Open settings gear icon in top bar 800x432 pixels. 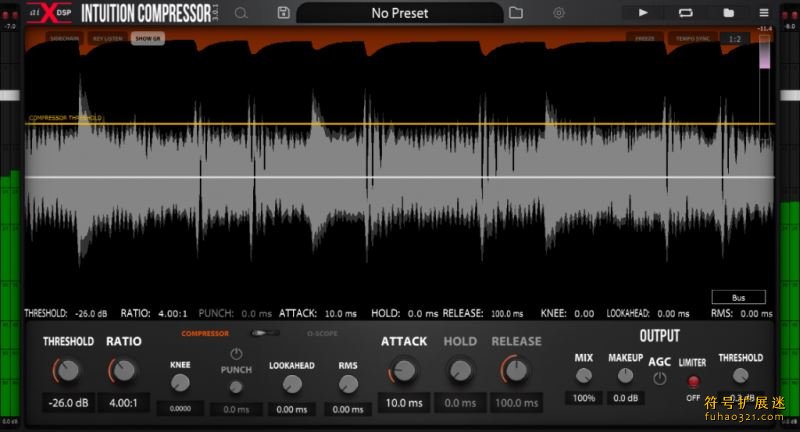pos(559,13)
